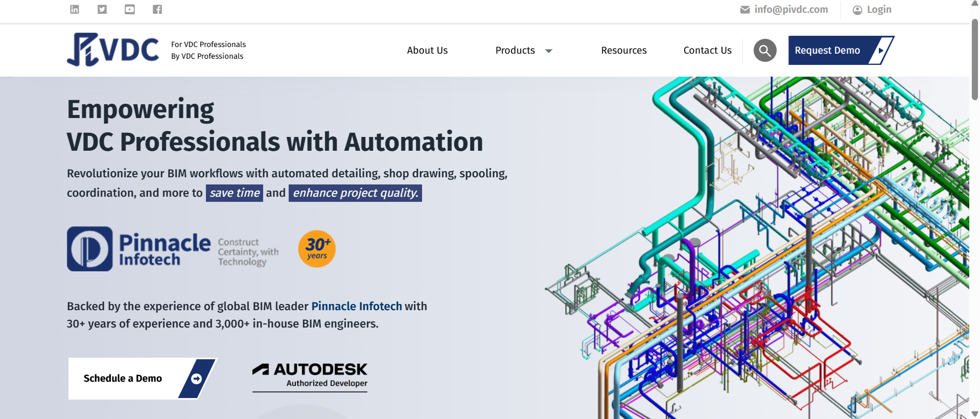980x419 pixels.
Task: Click "Construct Certainty, with Technology" slogan
Action: (x=248, y=252)
